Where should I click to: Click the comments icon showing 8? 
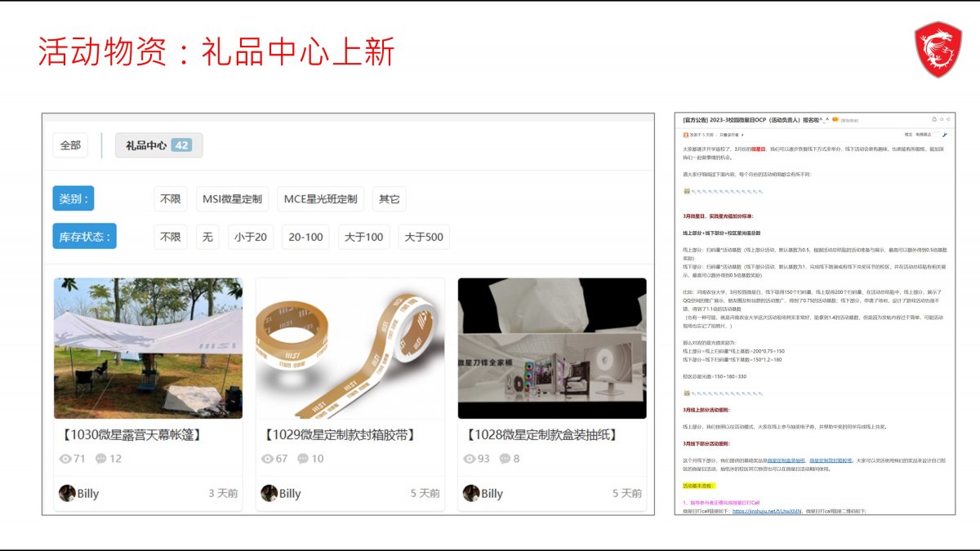point(506,459)
